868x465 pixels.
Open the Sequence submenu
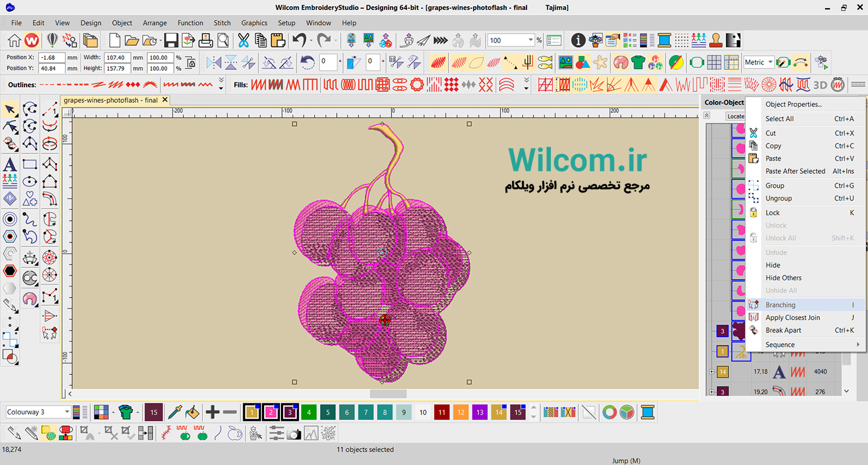point(806,345)
